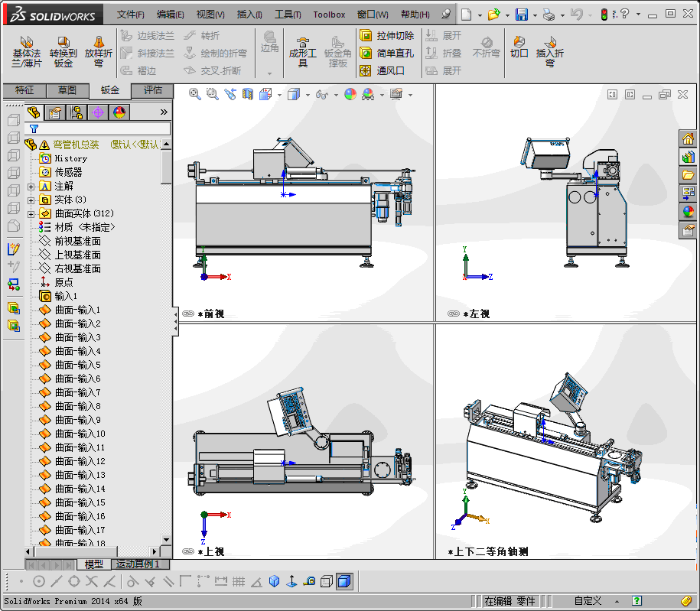Click the save floppy disk icon
700x611 pixels.
pyautogui.click(x=522, y=15)
